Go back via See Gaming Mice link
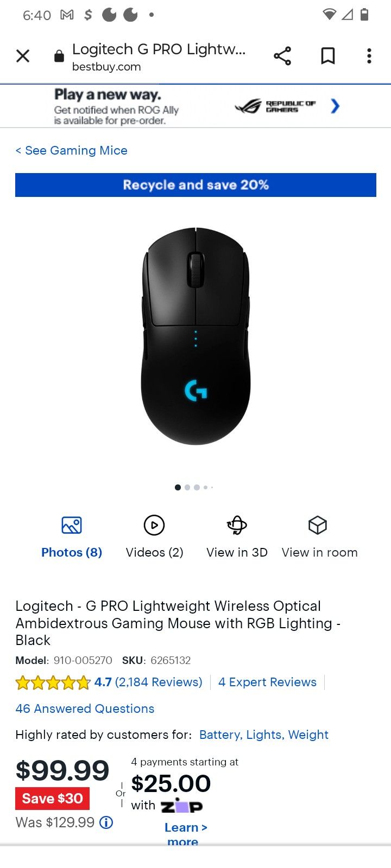391x868 pixels. tap(71, 150)
